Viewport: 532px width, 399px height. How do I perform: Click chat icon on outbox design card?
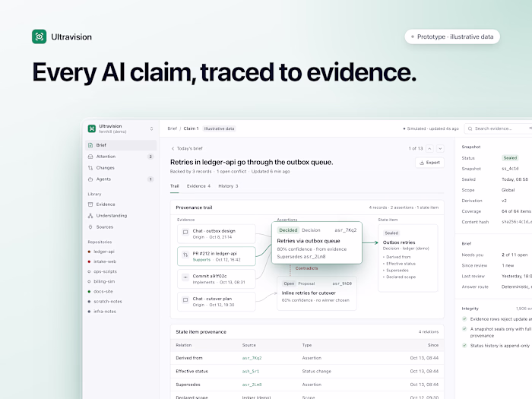pos(185,233)
